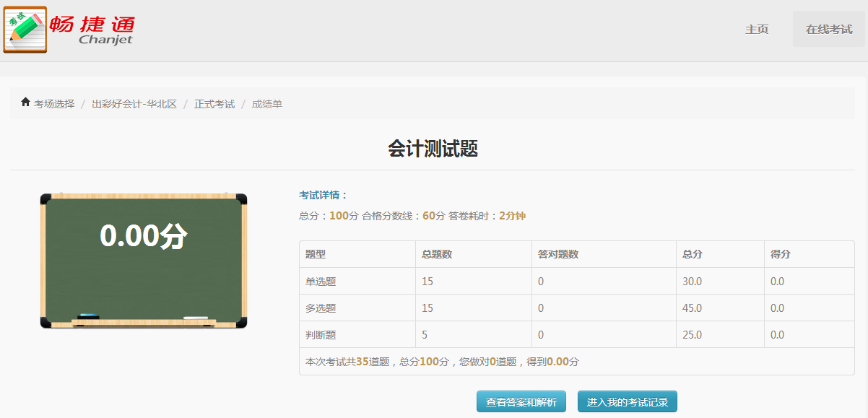The height and width of the screenshot is (418, 868).
Task: Click the home icon in the breadcrumb
Action: coord(25,103)
